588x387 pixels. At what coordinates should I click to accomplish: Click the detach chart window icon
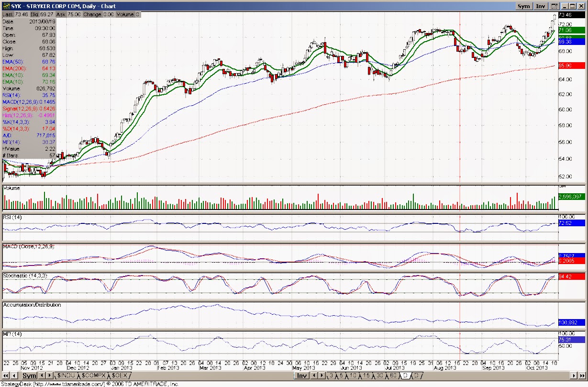coord(554,6)
